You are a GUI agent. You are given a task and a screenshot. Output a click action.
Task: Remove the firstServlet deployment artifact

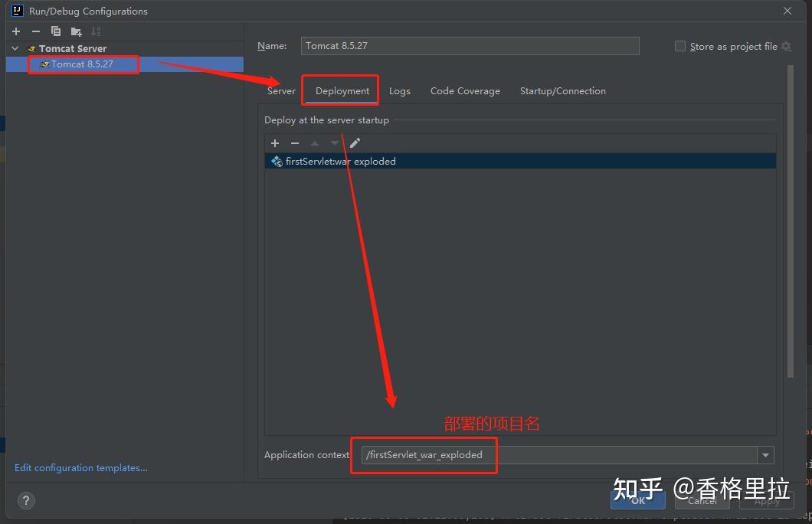(295, 143)
